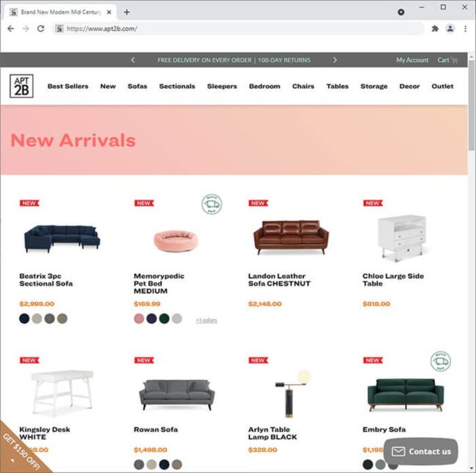Viewport: 476px width, 473px height.
Task: Go back with browser back arrow
Action: [11, 29]
